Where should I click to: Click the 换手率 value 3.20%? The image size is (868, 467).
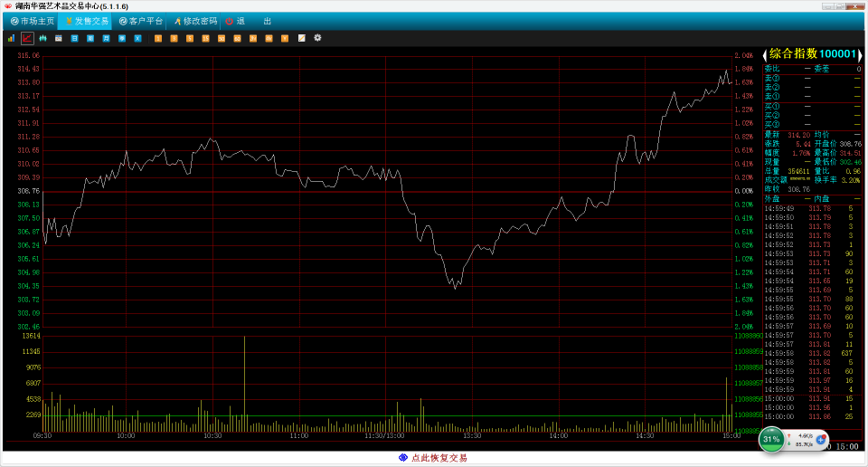click(852, 180)
